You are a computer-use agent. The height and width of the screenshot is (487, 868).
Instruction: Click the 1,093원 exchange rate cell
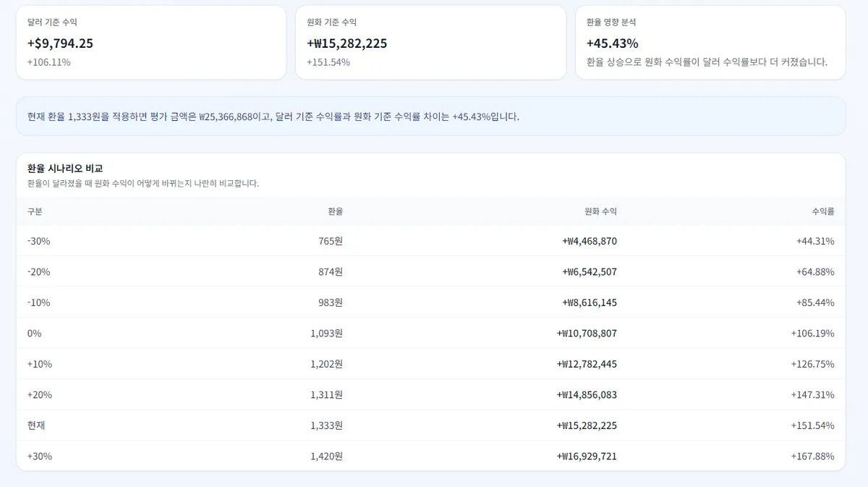point(326,334)
